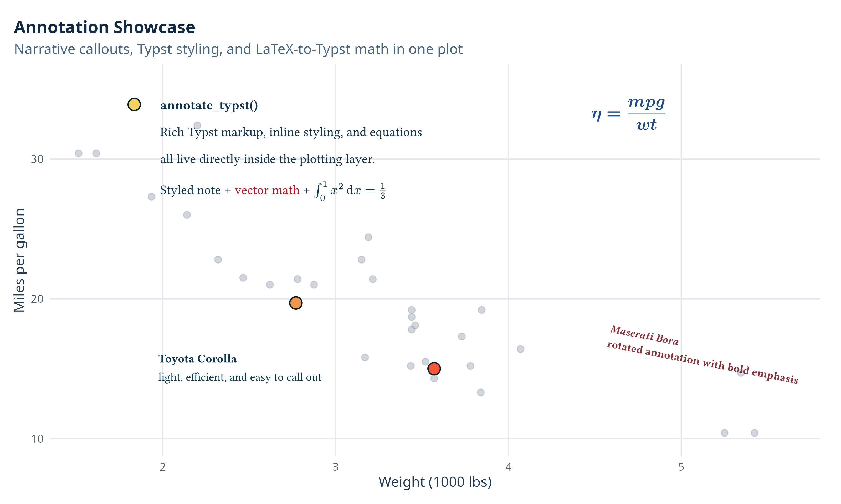Click the subtitle about narrative callouts

point(238,49)
